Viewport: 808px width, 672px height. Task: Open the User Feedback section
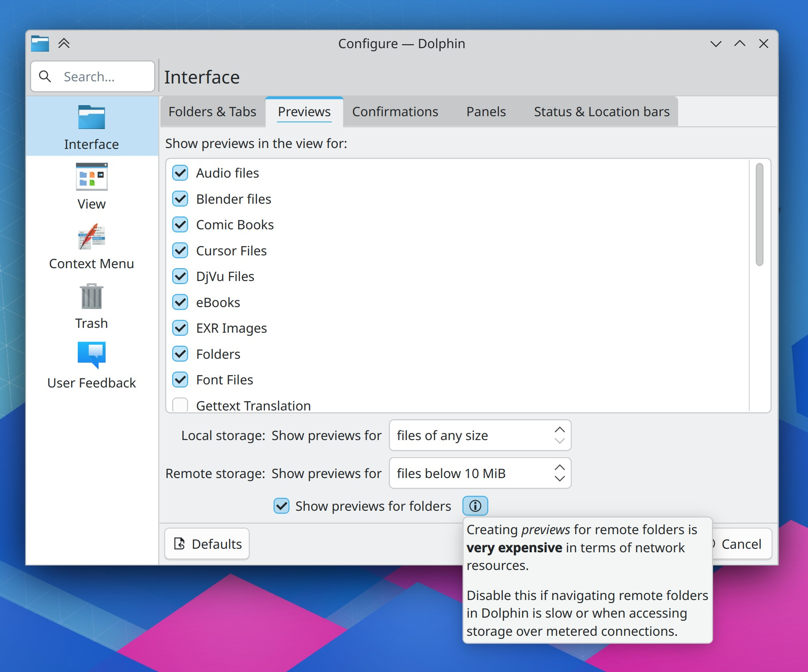[x=91, y=364]
